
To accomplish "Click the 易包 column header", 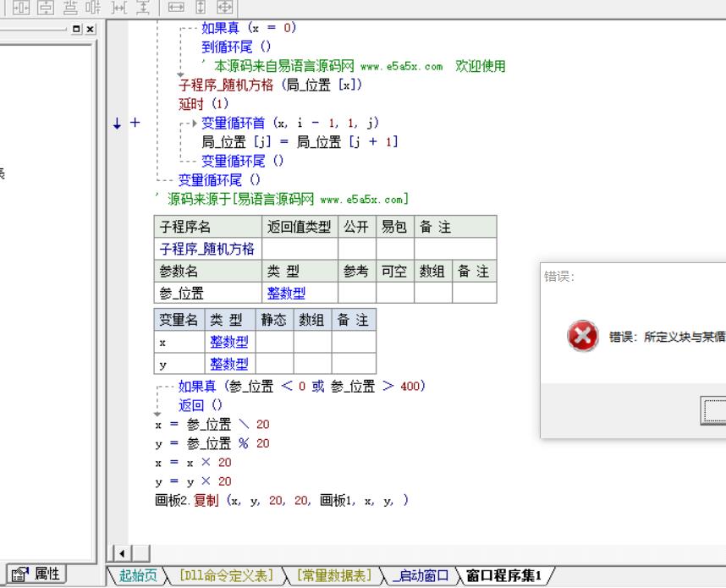I will tap(394, 227).
